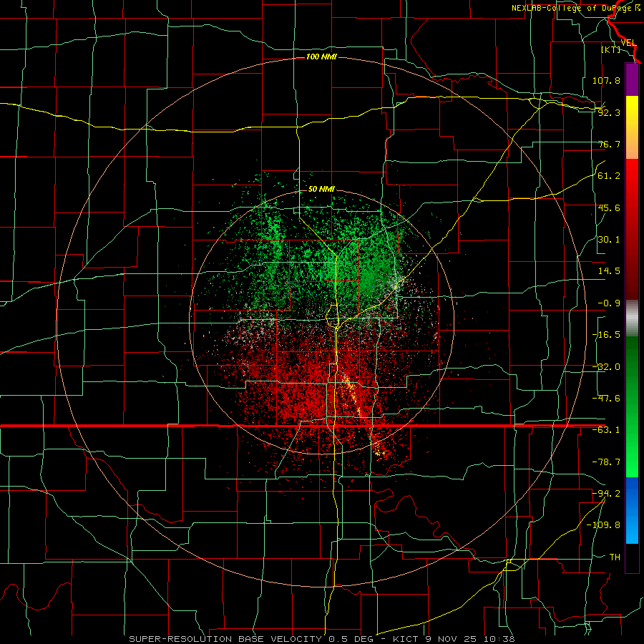644x644 pixels.
Task: Pick the black TH segment of color bar
Action: 632,557
